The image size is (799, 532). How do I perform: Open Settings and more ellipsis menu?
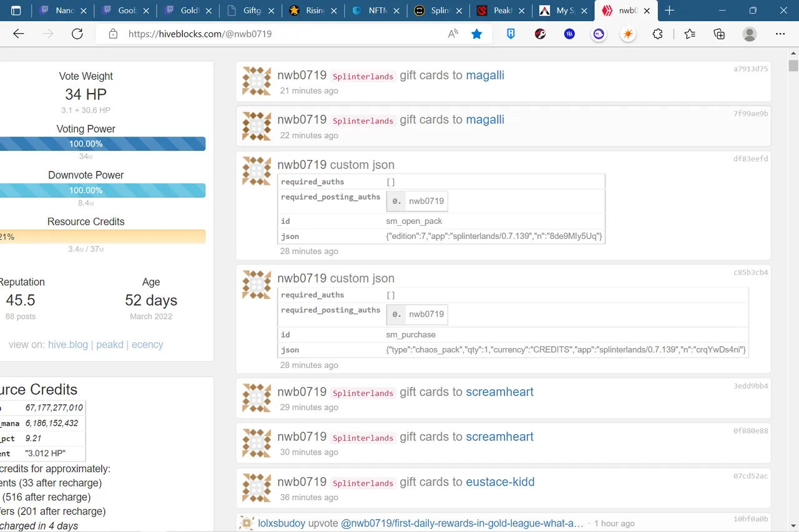(780, 34)
